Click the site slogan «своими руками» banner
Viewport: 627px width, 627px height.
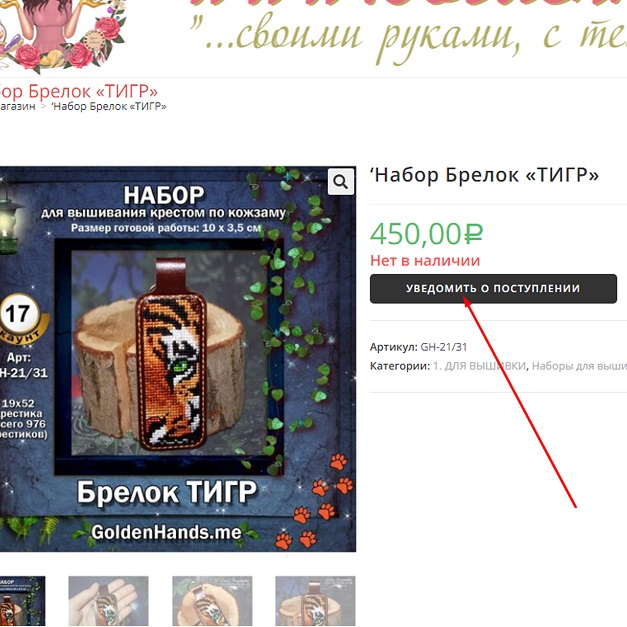tap(408, 37)
